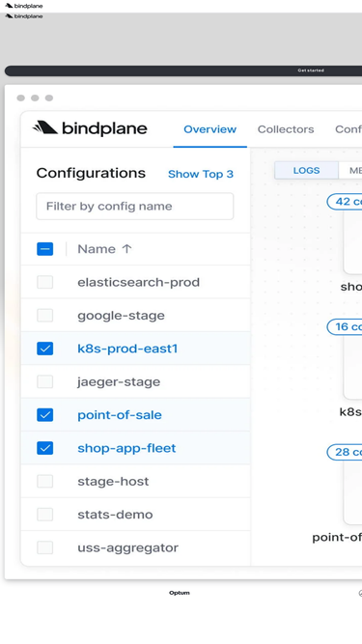Check the elasticsearch-prod checkbox

[44, 282]
